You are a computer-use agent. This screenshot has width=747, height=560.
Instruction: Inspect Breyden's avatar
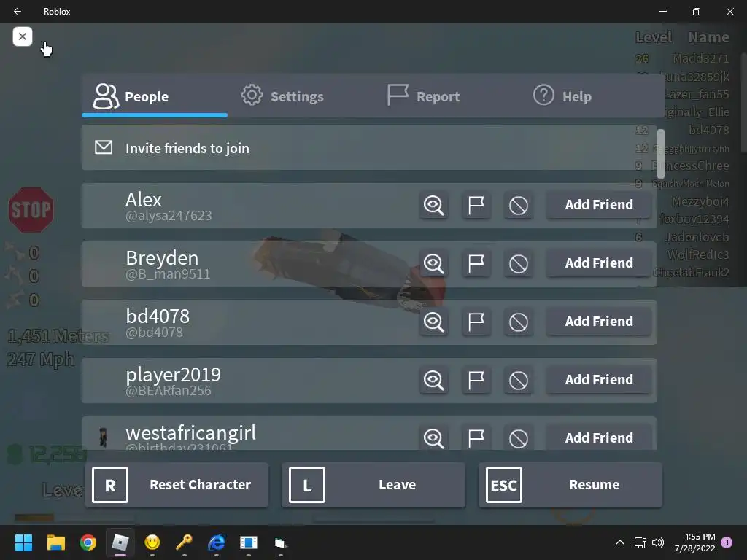433,263
